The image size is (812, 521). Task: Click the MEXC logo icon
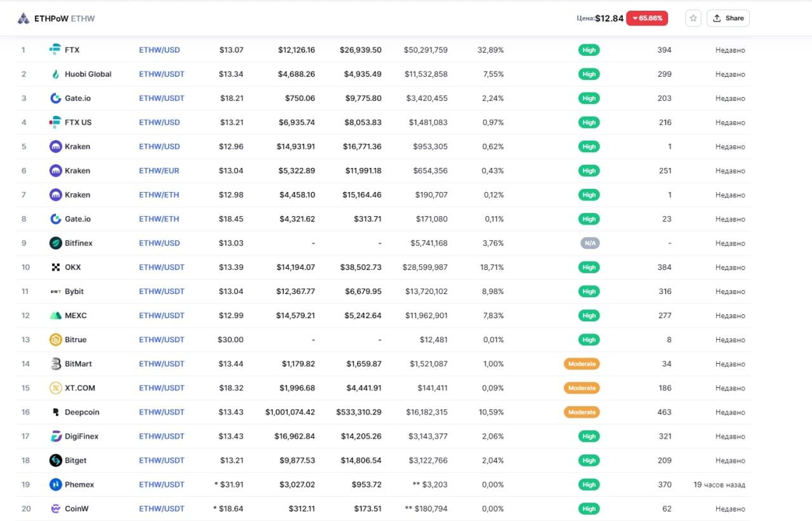coord(55,316)
